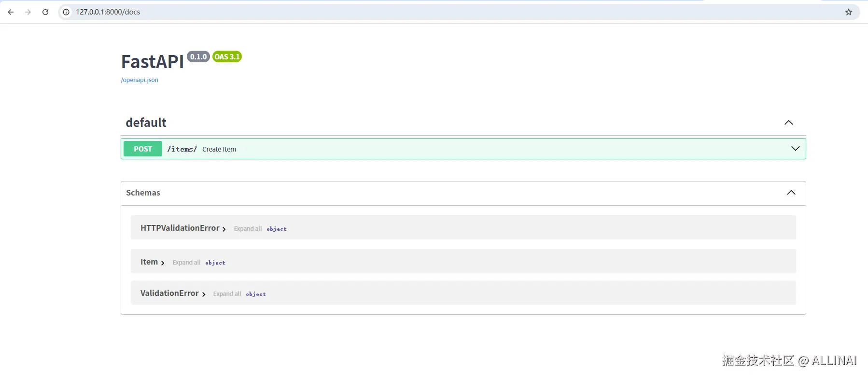
Task: Click Expand all next to ValidationError
Action: click(x=227, y=294)
